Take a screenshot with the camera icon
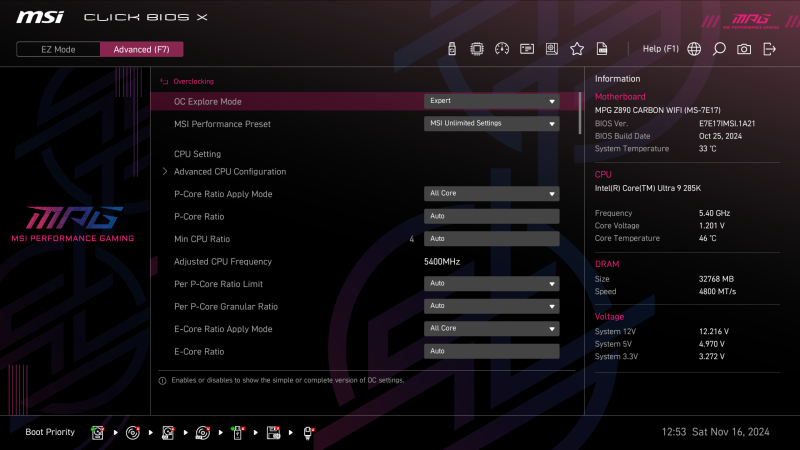 tap(744, 49)
